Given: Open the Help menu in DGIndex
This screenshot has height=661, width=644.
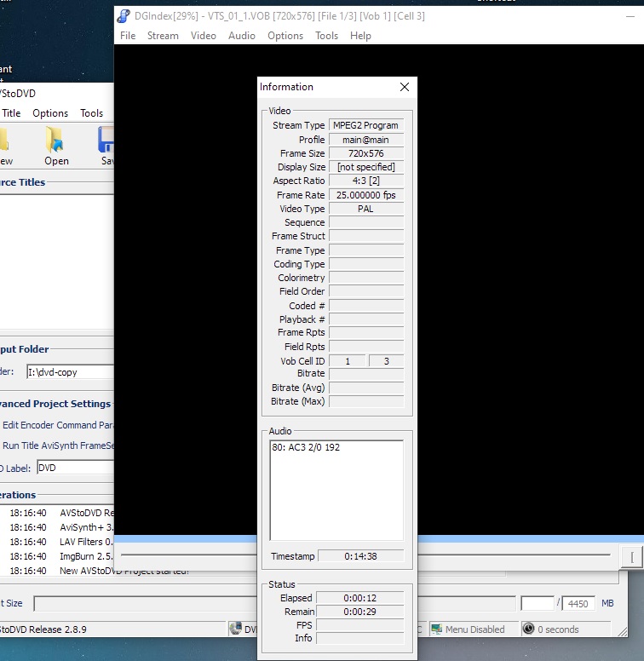Looking at the screenshot, I should point(360,36).
